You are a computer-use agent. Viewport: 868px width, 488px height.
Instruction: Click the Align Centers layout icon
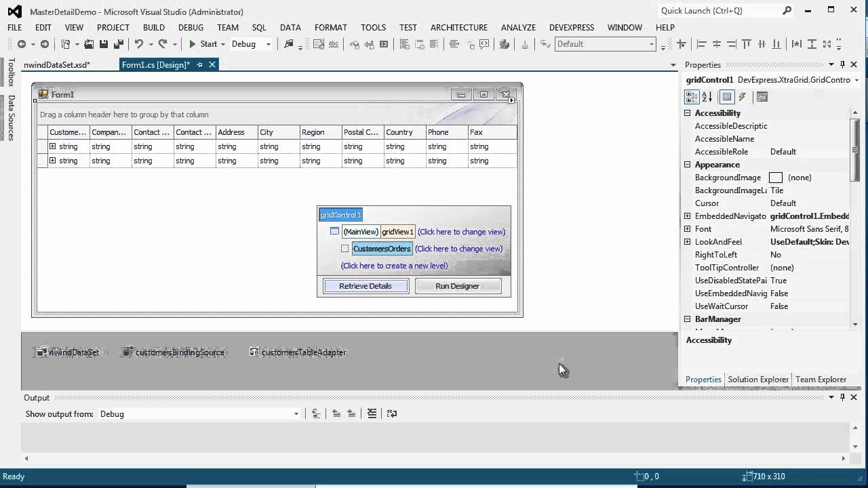click(x=716, y=44)
